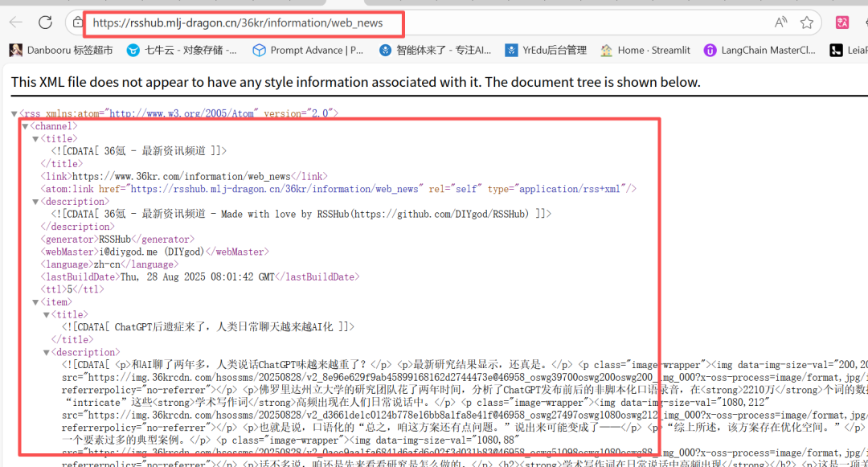
Task: Open the Danbooru 标签超市 bookmark
Action: (x=61, y=51)
